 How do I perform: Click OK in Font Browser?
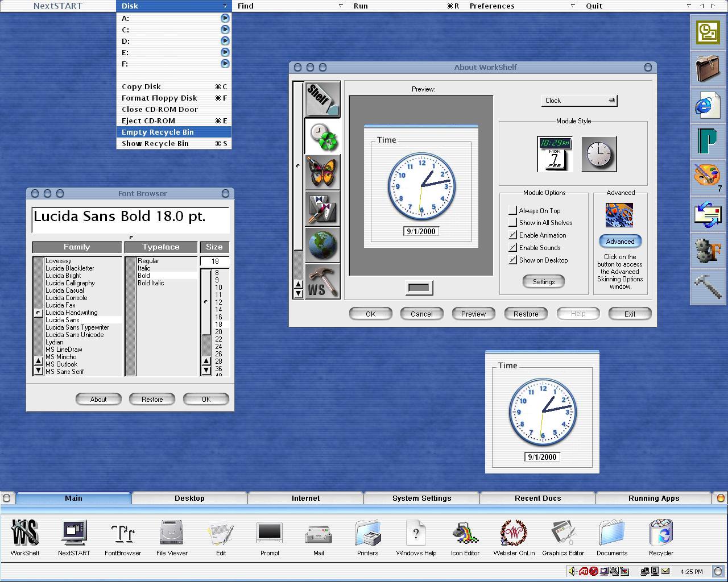(x=206, y=400)
